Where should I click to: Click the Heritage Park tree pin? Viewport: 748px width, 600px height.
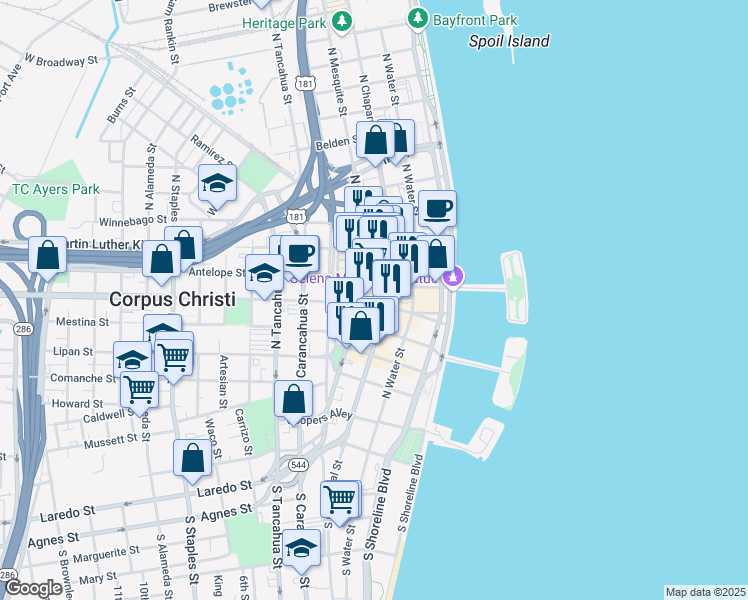click(342, 21)
